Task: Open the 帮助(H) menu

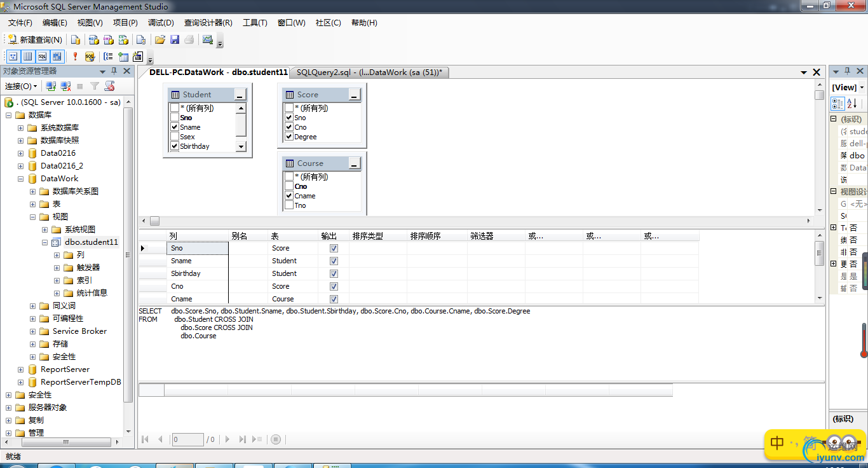Action: (x=364, y=22)
